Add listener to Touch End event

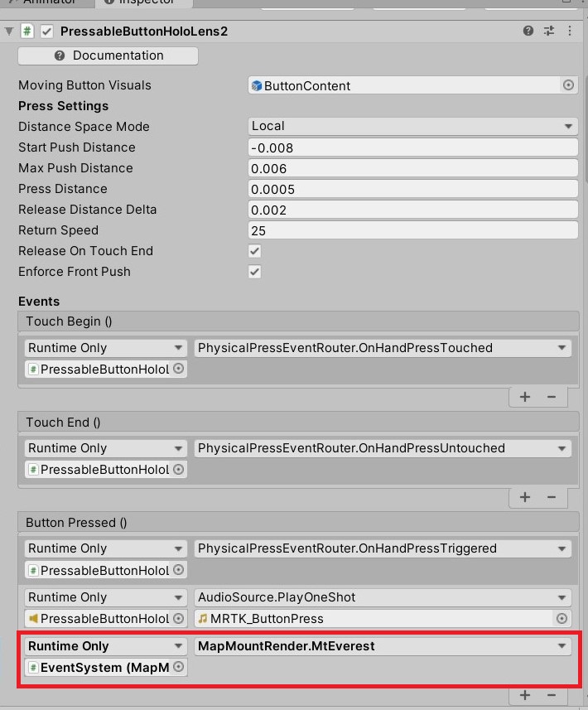pyautogui.click(x=524, y=497)
